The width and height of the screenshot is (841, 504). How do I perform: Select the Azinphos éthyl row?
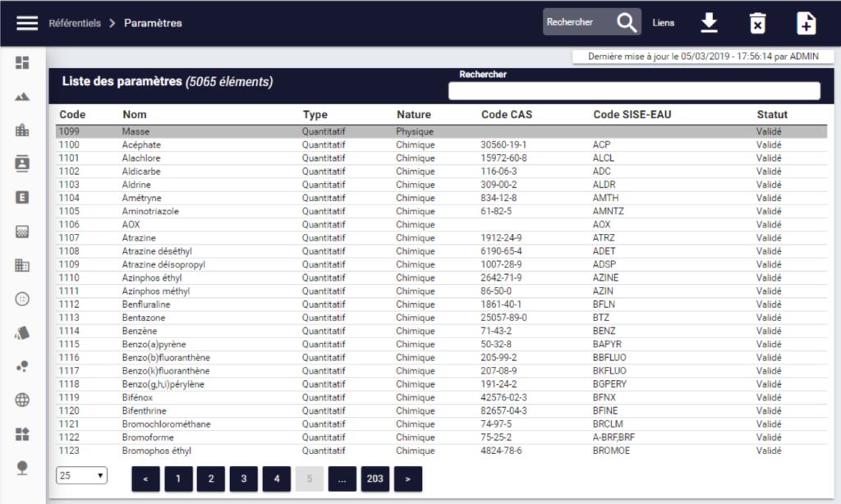coord(441,277)
